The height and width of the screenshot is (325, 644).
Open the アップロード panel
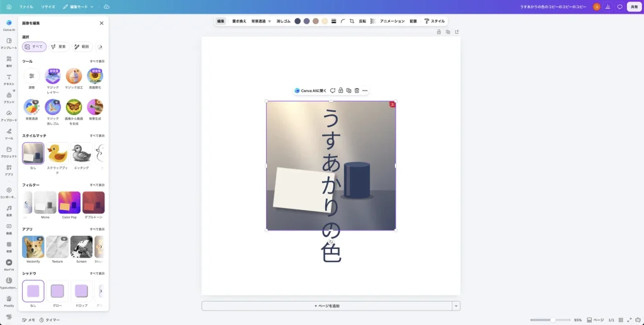coord(9,115)
